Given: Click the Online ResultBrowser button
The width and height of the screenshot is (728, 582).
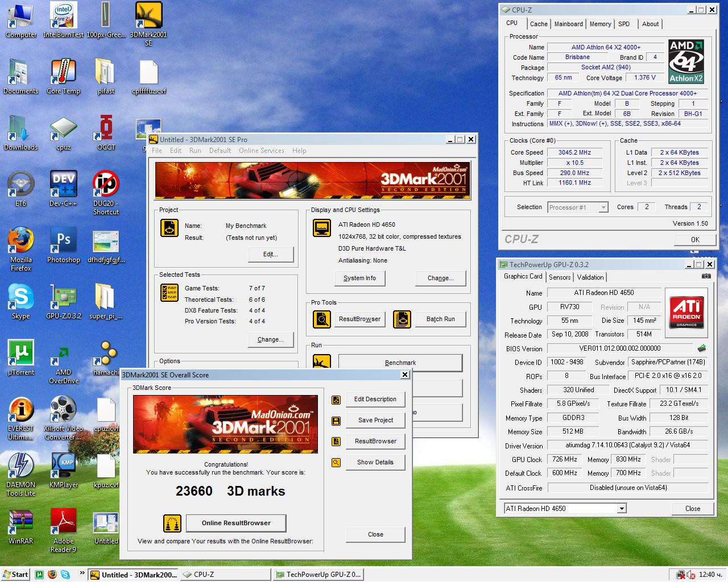Looking at the screenshot, I should tap(236, 523).
